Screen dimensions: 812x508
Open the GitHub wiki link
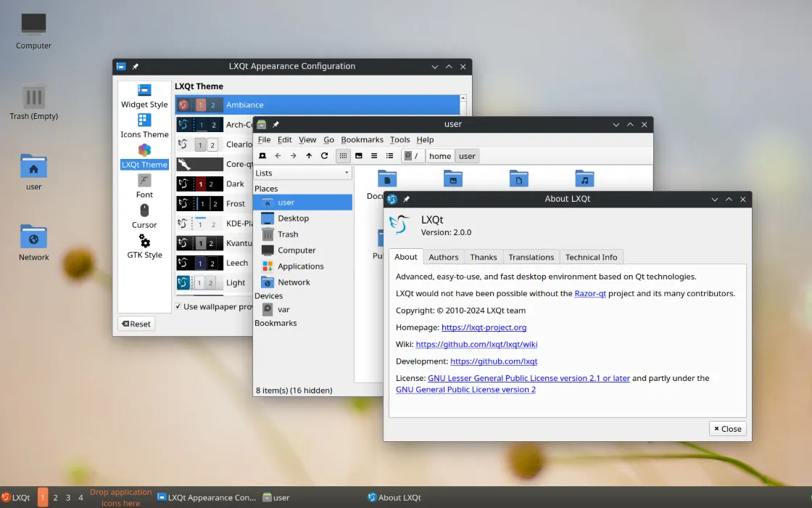476,344
